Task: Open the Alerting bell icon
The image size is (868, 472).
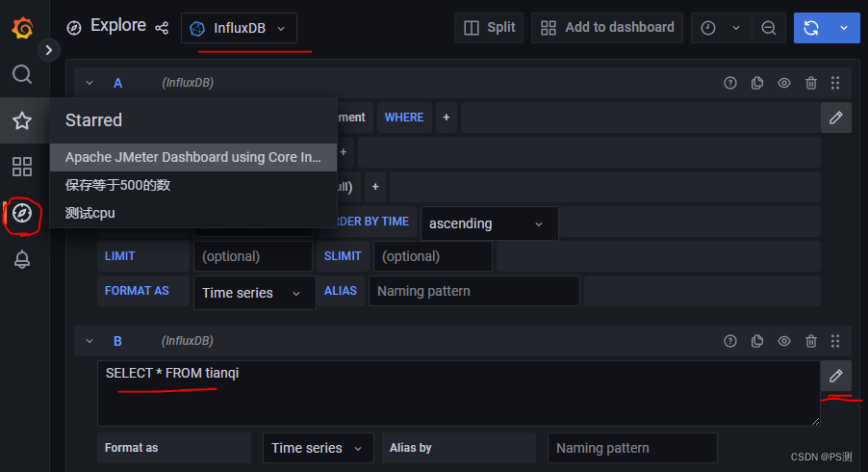Action: coord(22,259)
